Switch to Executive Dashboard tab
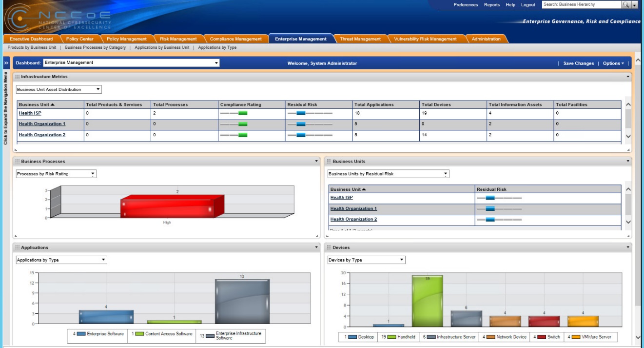Image resolution: width=644 pixels, height=348 pixels. point(31,39)
